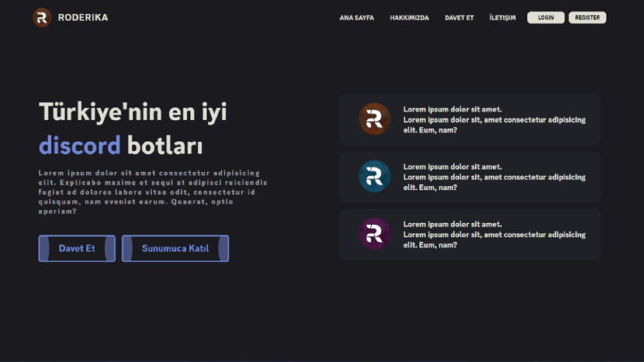Click the purple R bot avatar

coord(374,234)
